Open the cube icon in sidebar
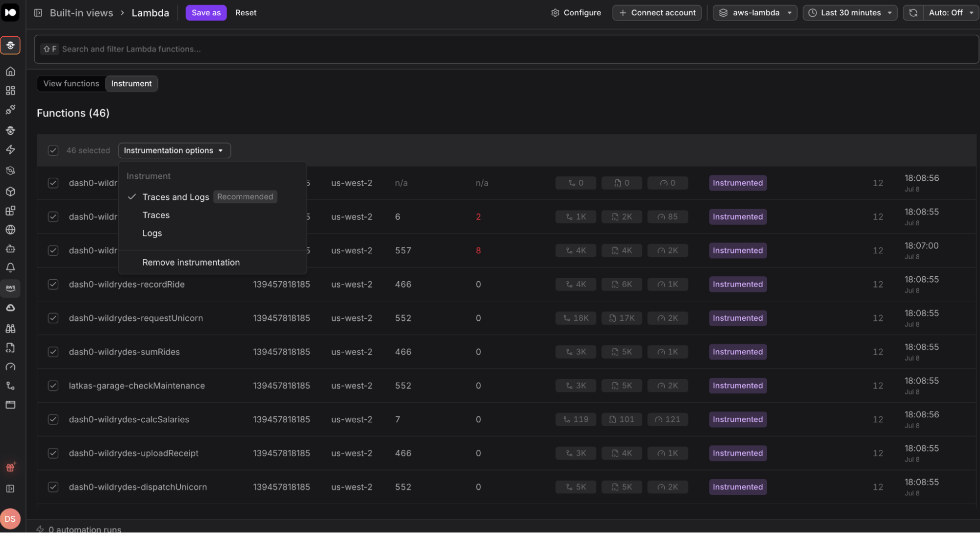Viewport: 980px width, 533px height. point(10,192)
